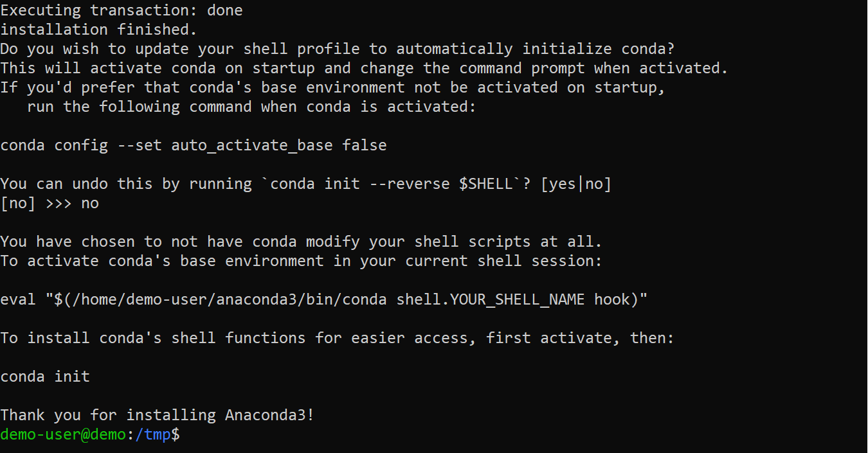Click the "Do you wish to update" question line
Viewport: 868px width, 453px height.
pos(337,49)
